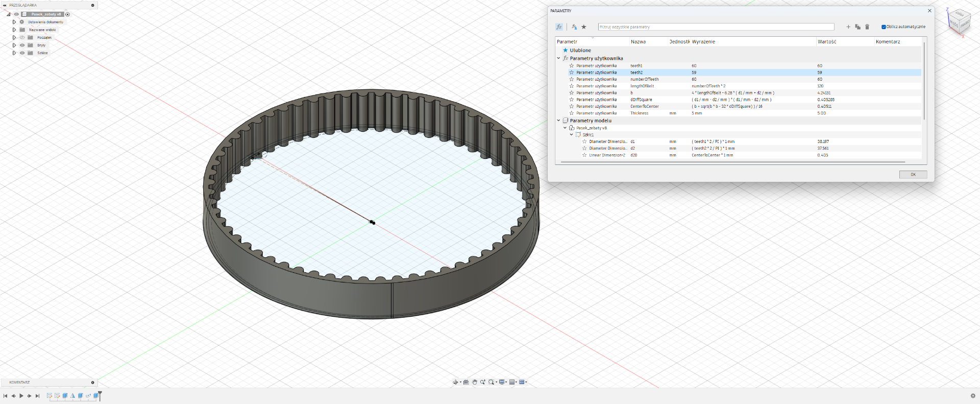Favorite the teeth1 parameter star
The image size is (980, 404).
point(572,65)
